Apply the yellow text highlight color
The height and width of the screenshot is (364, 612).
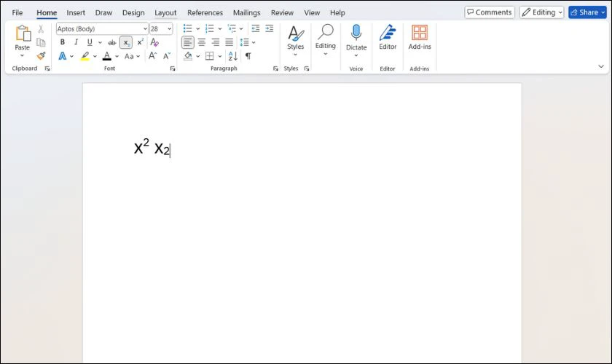tap(85, 56)
